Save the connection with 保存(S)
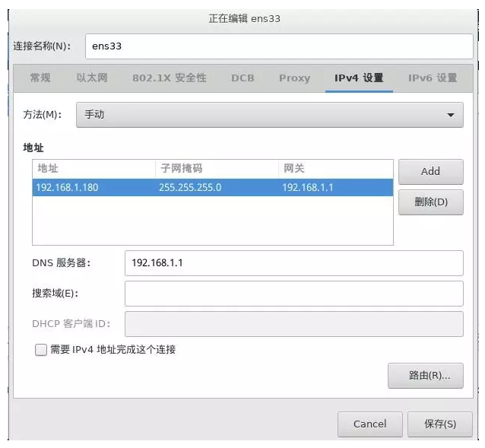Viewport: 485px width, 448px height. [x=440, y=424]
